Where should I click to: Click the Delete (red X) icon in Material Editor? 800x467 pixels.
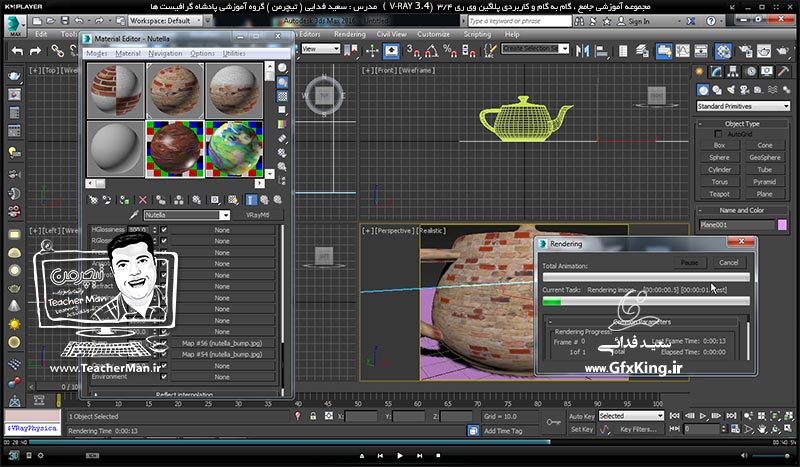pyautogui.click(x=143, y=200)
